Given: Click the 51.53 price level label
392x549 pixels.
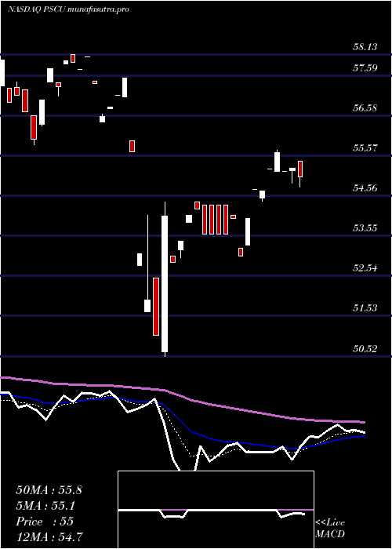Looking at the screenshot, I should (365, 308).
